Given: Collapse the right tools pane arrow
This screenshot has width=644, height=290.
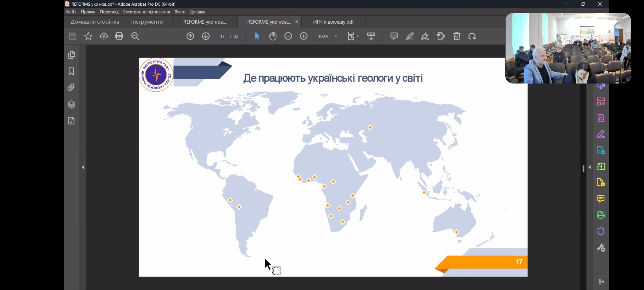Looking at the screenshot, I should coord(590,167).
